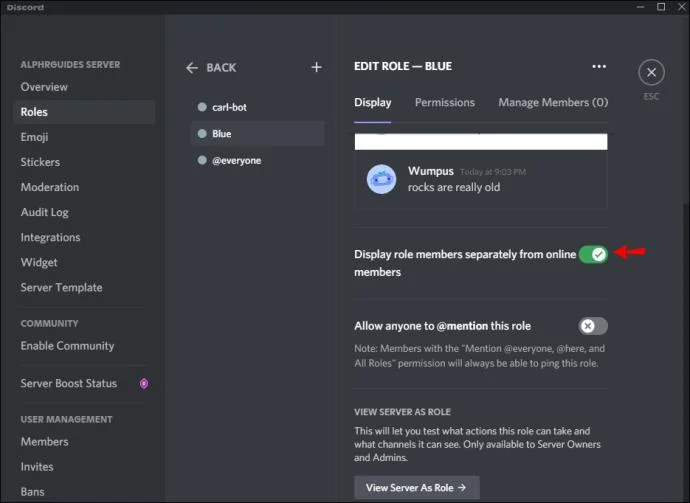
Task: Click the USER MANAGEMENT section header
Action: pyautogui.click(x=66, y=419)
